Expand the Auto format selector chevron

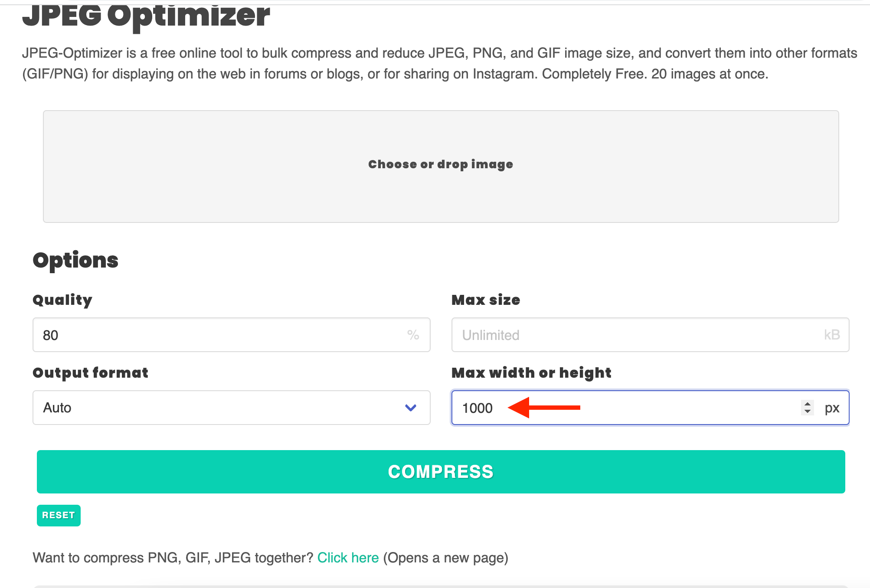410,408
